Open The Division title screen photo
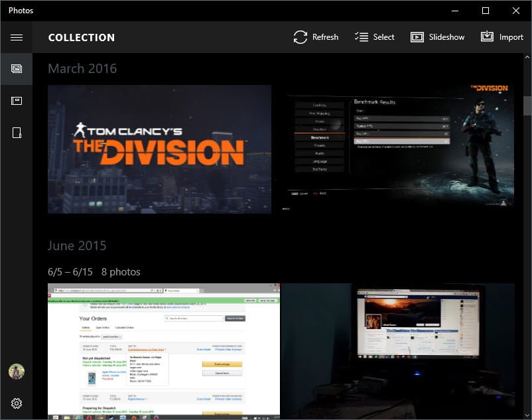 [159, 149]
